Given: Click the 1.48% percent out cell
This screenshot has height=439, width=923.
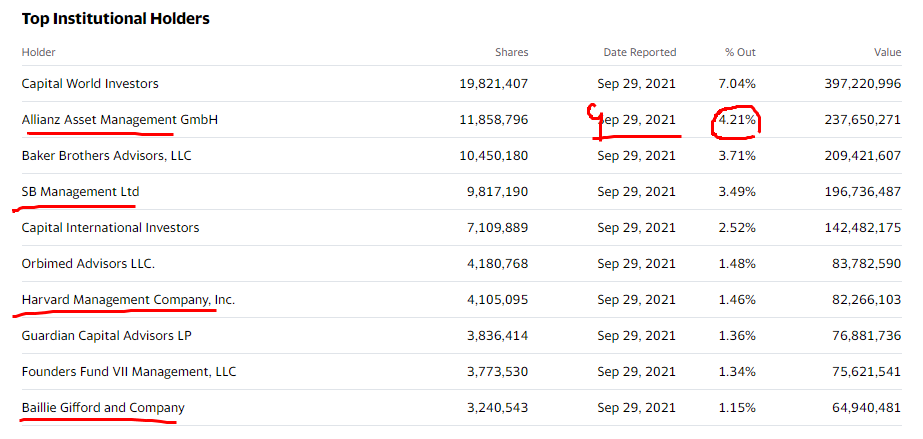Looking at the screenshot, I should click(x=736, y=264).
